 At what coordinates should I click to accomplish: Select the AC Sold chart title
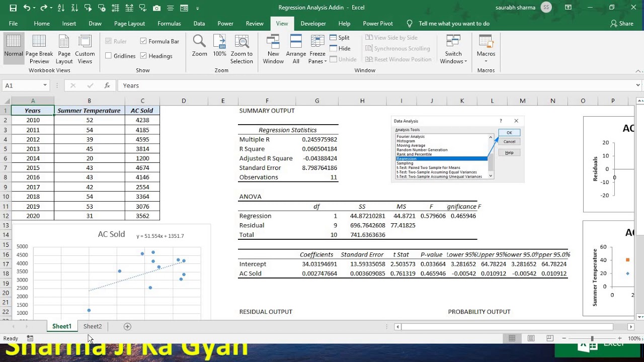click(x=111, y=234)
